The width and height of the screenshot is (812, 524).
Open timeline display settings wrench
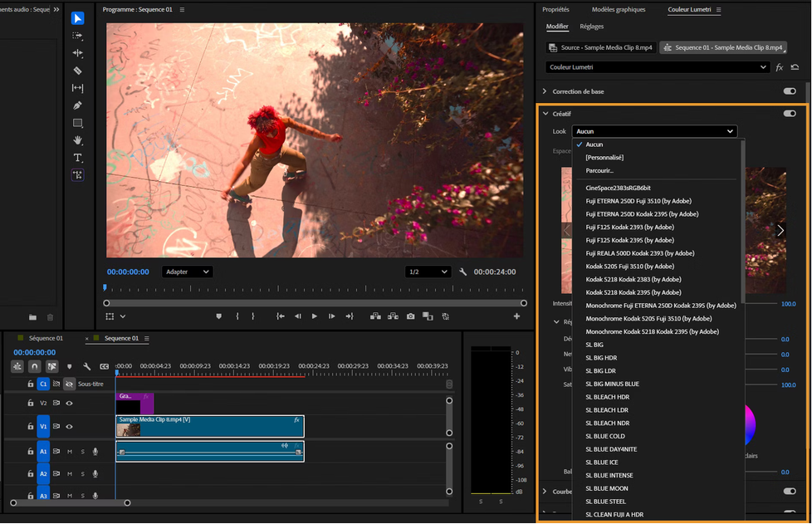click(x=86, y=366)
